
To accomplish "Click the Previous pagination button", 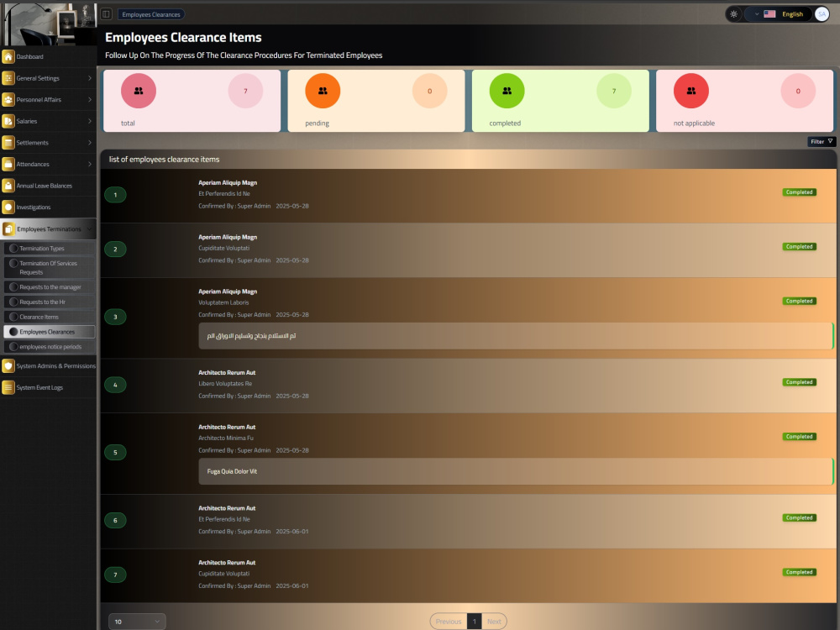I will (x=449, y=622).
